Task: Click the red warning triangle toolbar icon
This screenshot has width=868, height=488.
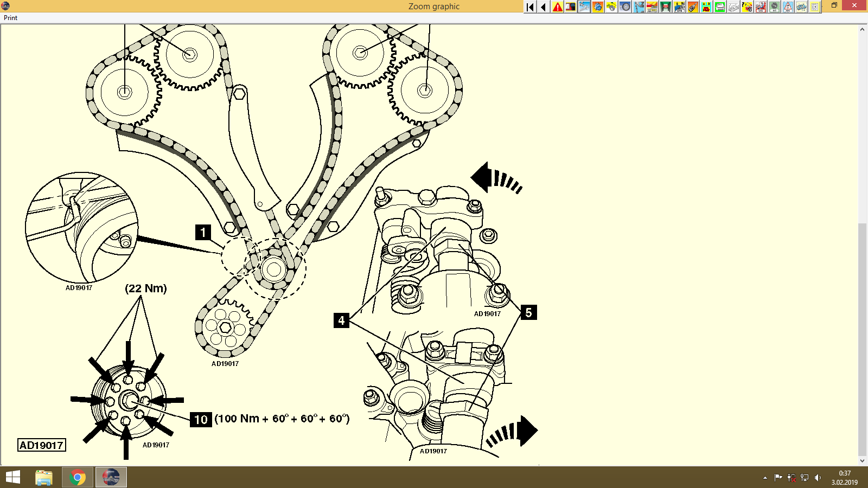Action: coord(557,8)
